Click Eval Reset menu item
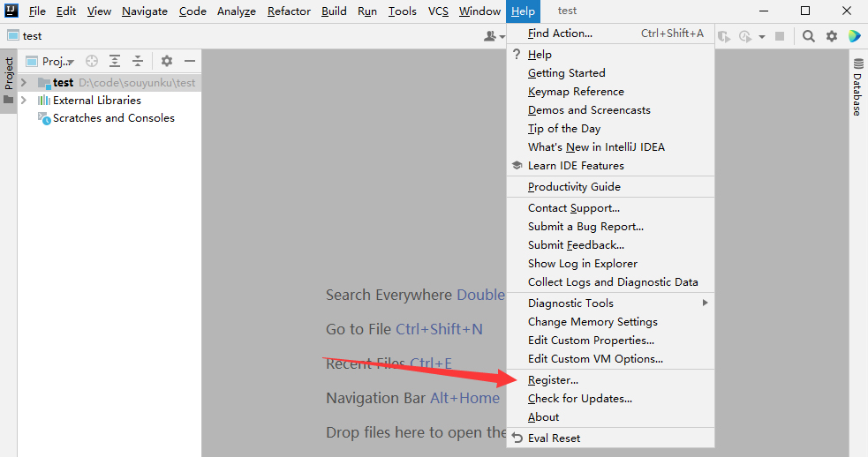This screenshot has width=868, height=457. coord(554,438)
